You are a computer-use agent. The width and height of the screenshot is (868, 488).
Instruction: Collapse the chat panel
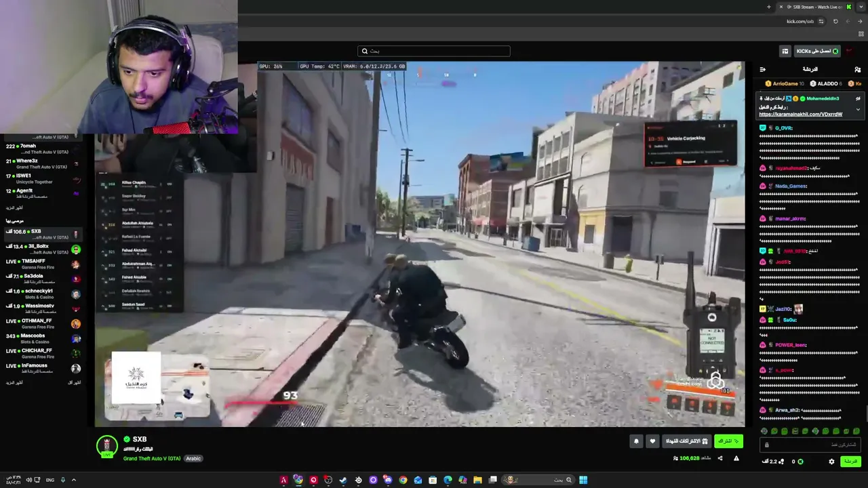point(763,69)
